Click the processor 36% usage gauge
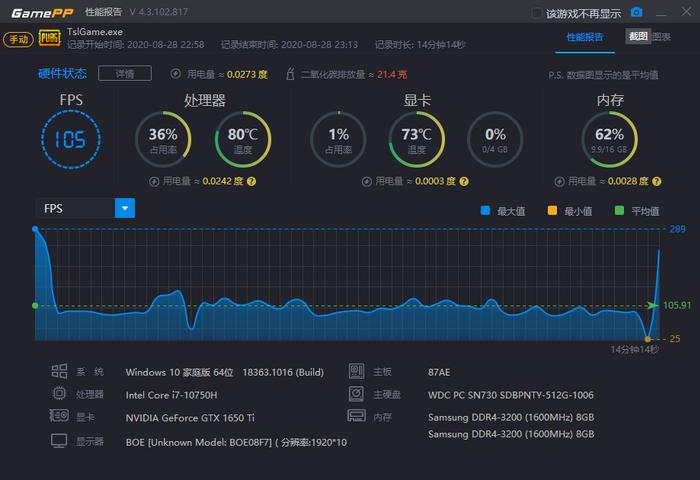 click(163, 139)
